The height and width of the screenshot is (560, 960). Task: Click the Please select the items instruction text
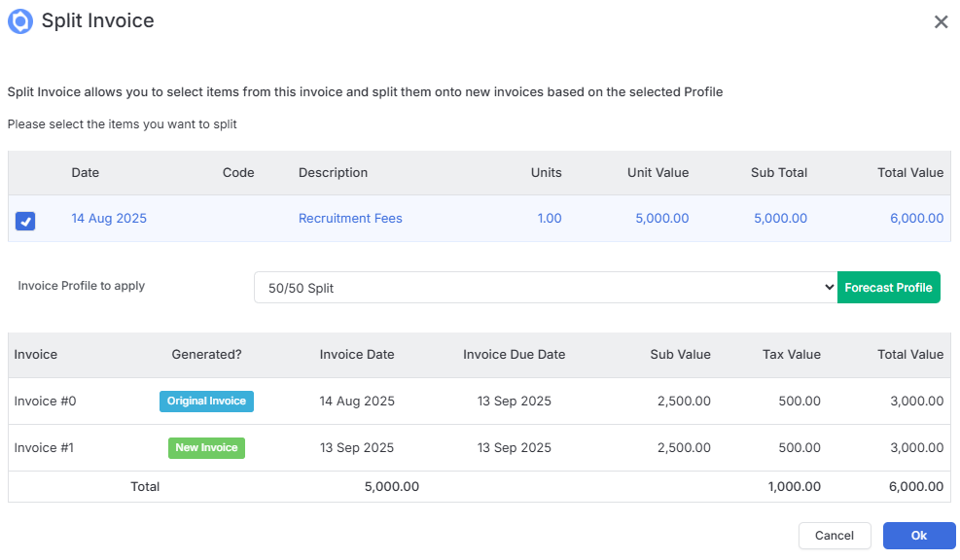122,124
